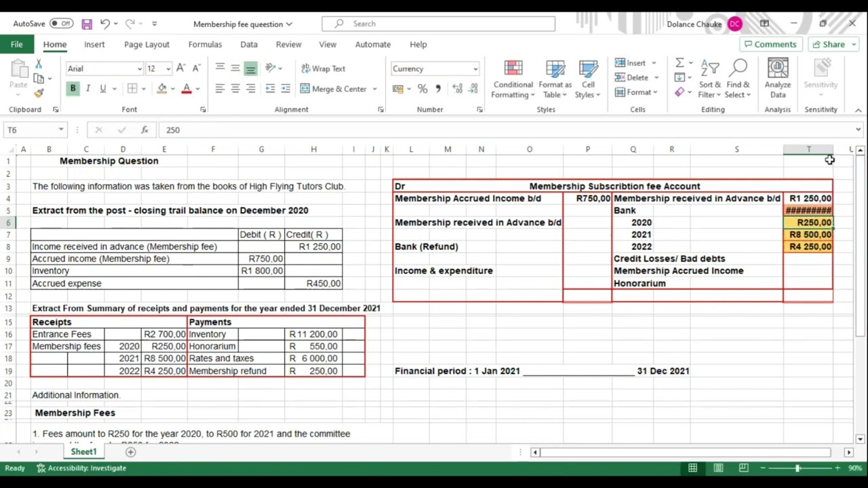Click the Analyze Data icon
Screen dimensions: 868x488
click(778, 80)
